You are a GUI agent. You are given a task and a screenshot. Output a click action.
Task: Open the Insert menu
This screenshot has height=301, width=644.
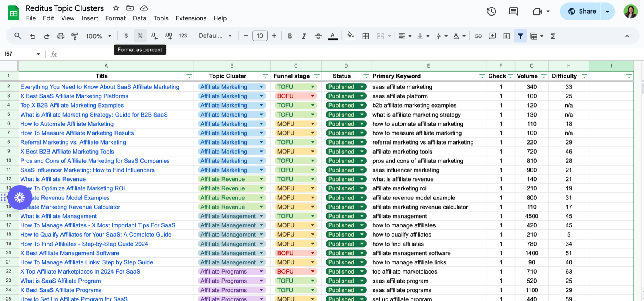(x=90, y=18)
